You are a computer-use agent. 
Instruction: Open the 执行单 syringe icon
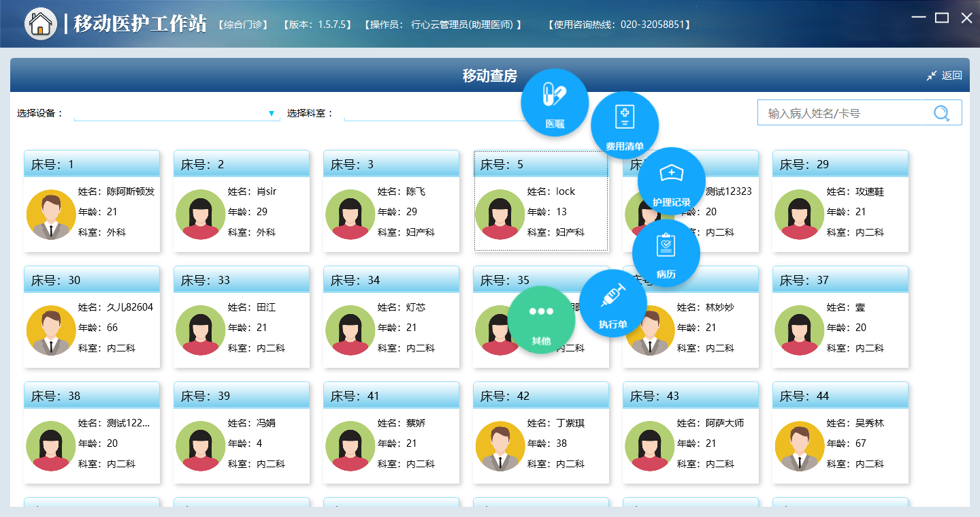click(x=613, y=303)
